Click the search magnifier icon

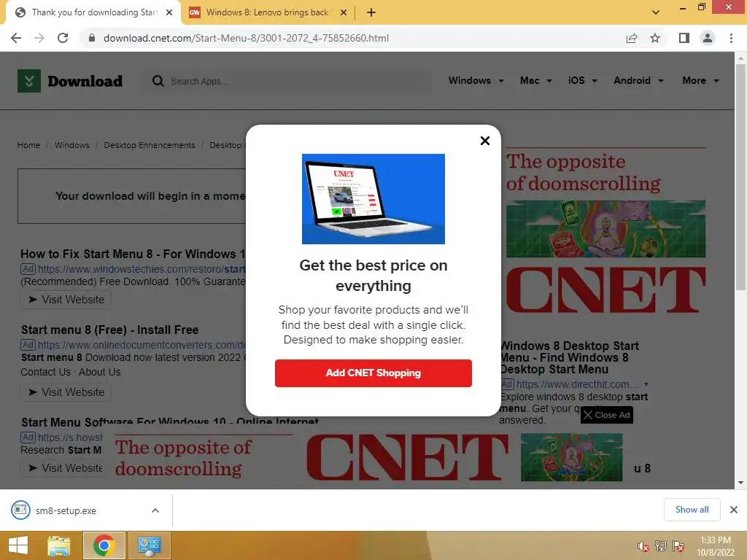(158, 81)
